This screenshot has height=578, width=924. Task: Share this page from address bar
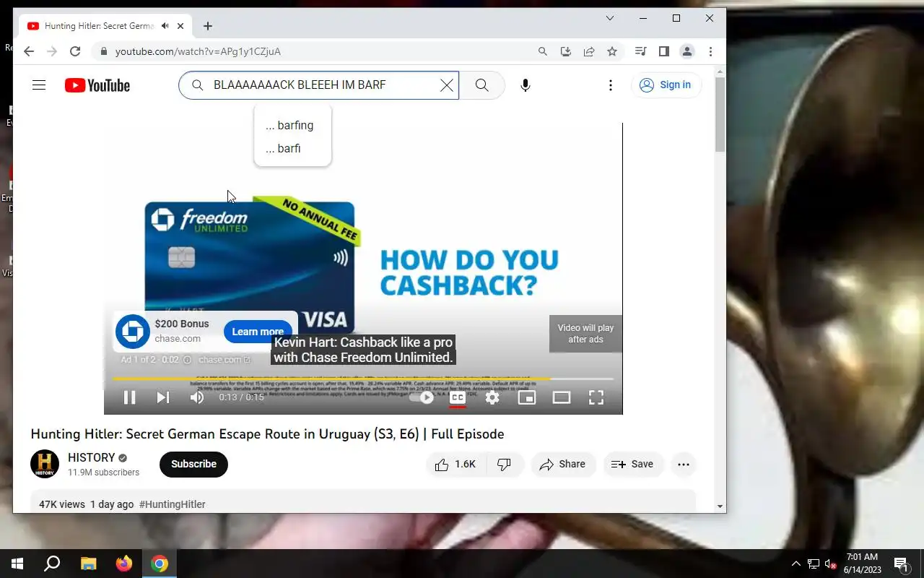pos(589,51)
